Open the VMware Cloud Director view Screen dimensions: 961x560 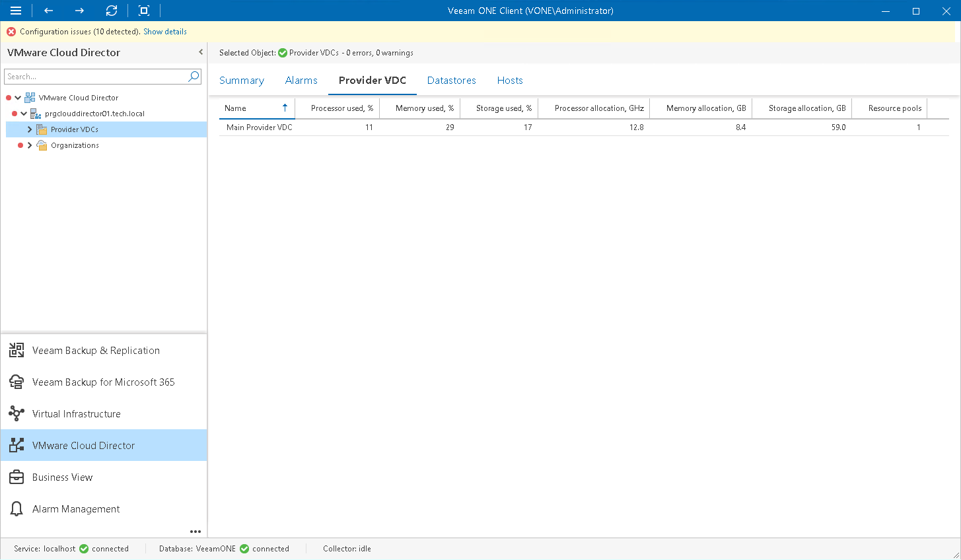104,446
